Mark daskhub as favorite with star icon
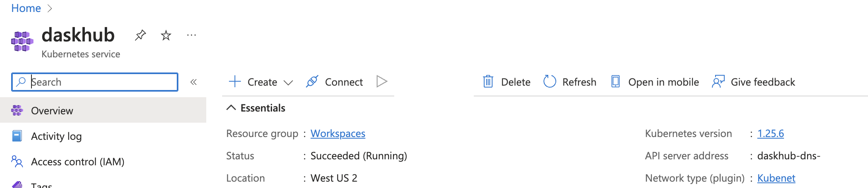Image resolution: width=868 pixels, height=188 pixels. 166,35
